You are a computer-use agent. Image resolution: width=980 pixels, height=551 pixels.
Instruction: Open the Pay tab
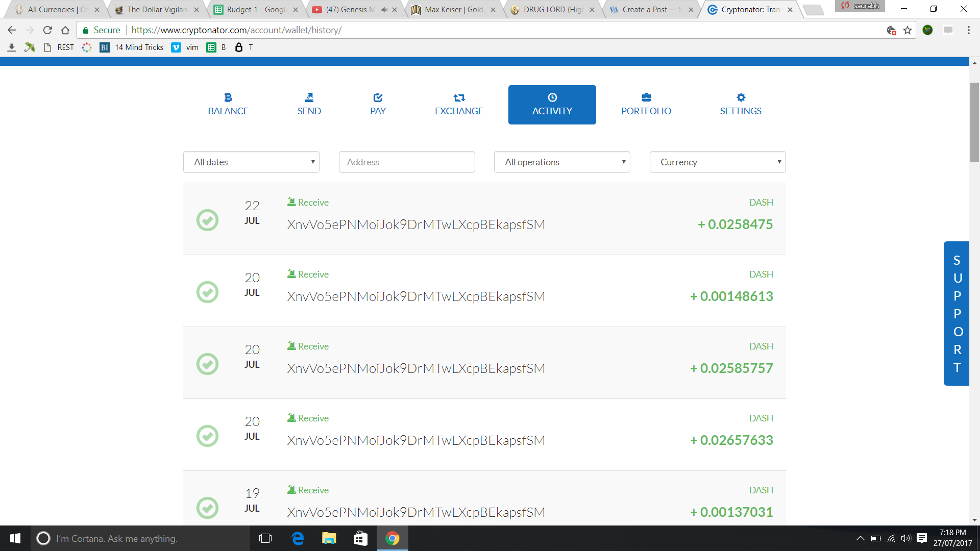(378, 105)
